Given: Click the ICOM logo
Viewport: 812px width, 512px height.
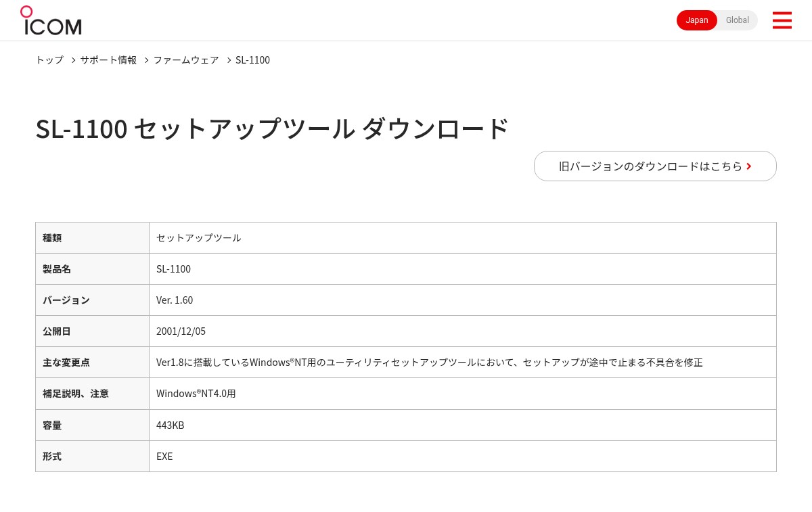Looking at the screenshot, I should point(51,20).
